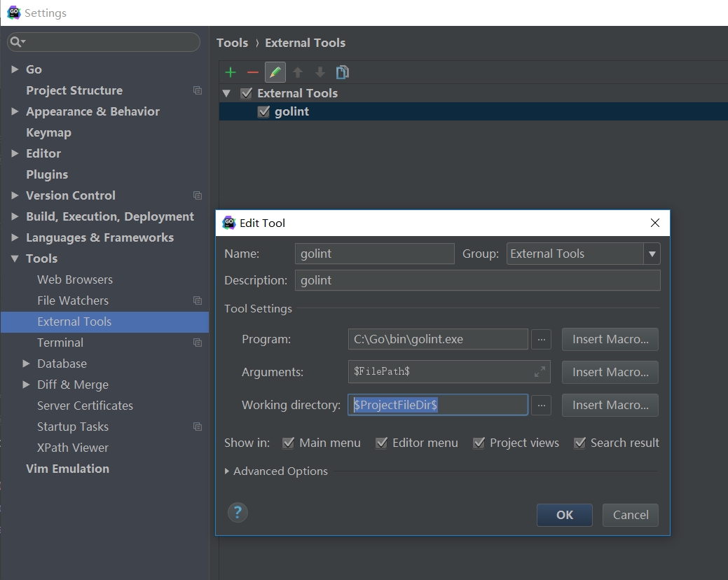Viewport: 728px width, 580px height.
Task: Insert Macro for Working directory field
Action: click(x=610, y=405)
